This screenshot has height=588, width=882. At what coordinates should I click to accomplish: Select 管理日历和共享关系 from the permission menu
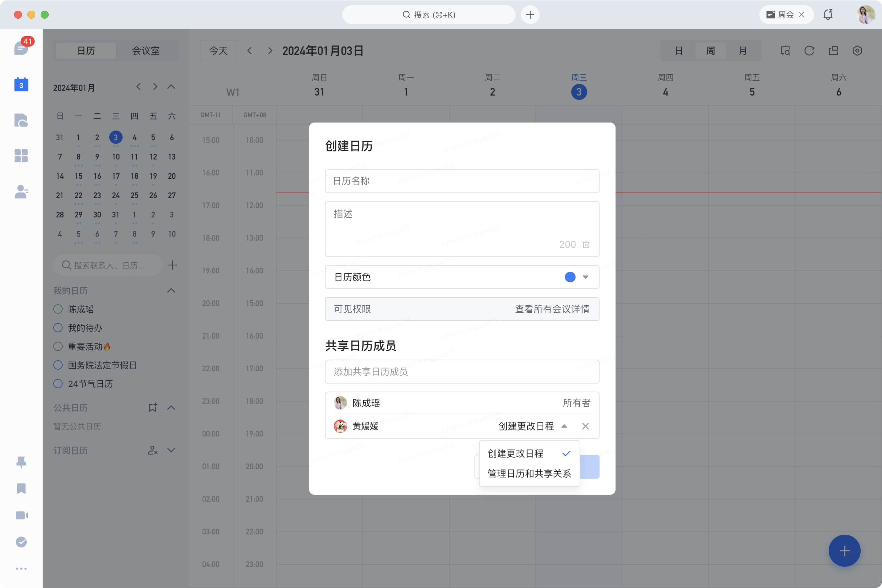pyautogui.click(x=529, y=473)
